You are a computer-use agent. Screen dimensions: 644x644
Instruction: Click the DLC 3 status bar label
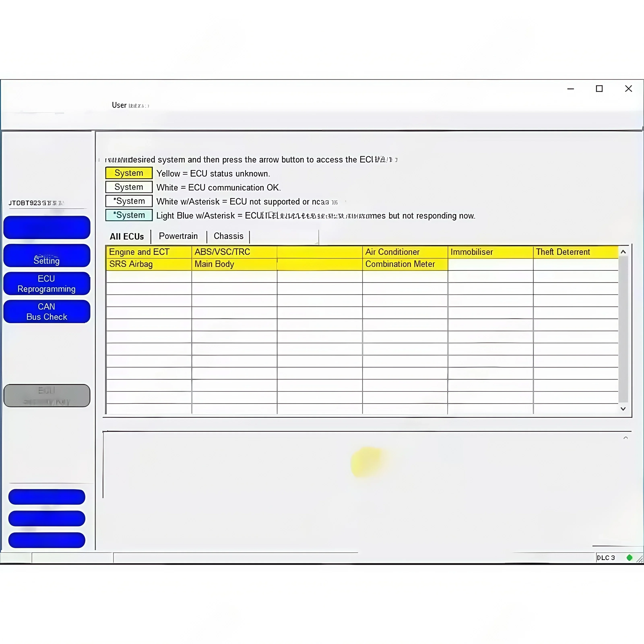click(x=606, y=558)
